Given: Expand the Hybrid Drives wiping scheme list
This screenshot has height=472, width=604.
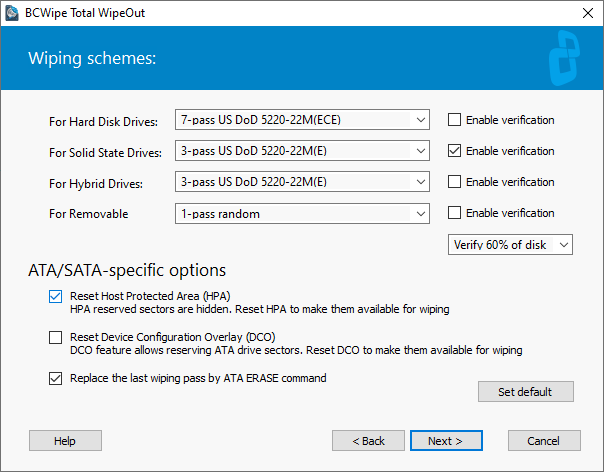Looking at the screenshot, I should 302,182.
